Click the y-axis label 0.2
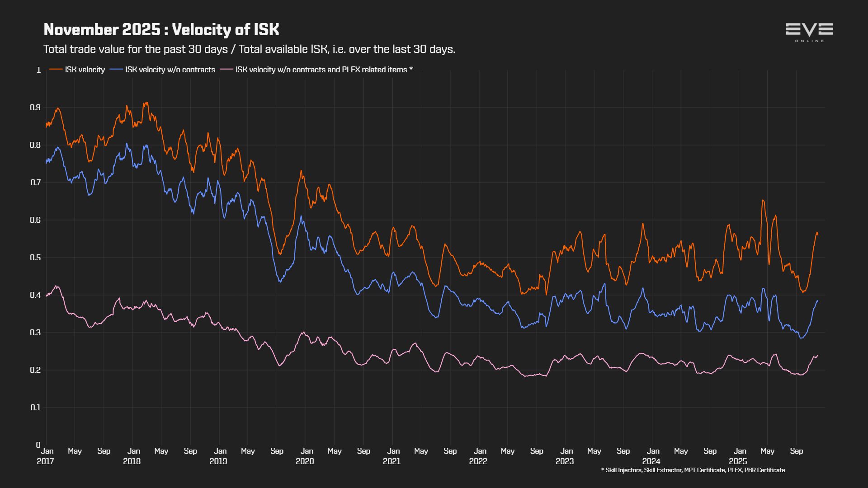The width and height of the screenshot is (868, 488). pyautogui.click(x=35, y=370)
